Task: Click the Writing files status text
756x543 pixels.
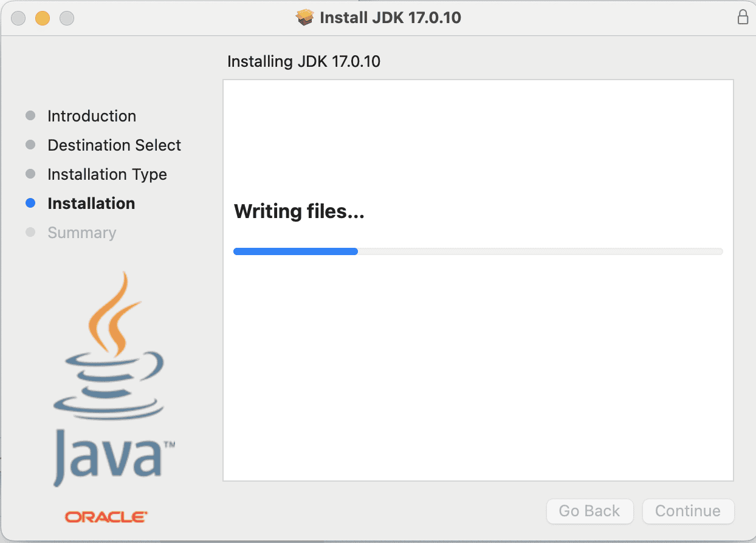Action: pos(298,211)
